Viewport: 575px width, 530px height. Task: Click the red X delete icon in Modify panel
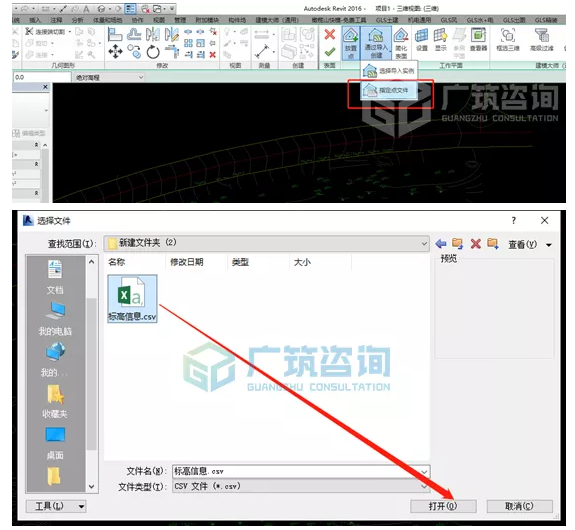coord(212,55)
